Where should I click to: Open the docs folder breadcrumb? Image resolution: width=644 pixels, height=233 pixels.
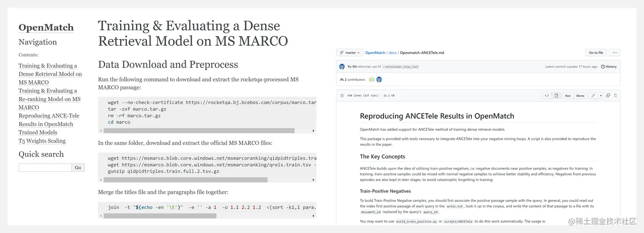click(393, 53)
